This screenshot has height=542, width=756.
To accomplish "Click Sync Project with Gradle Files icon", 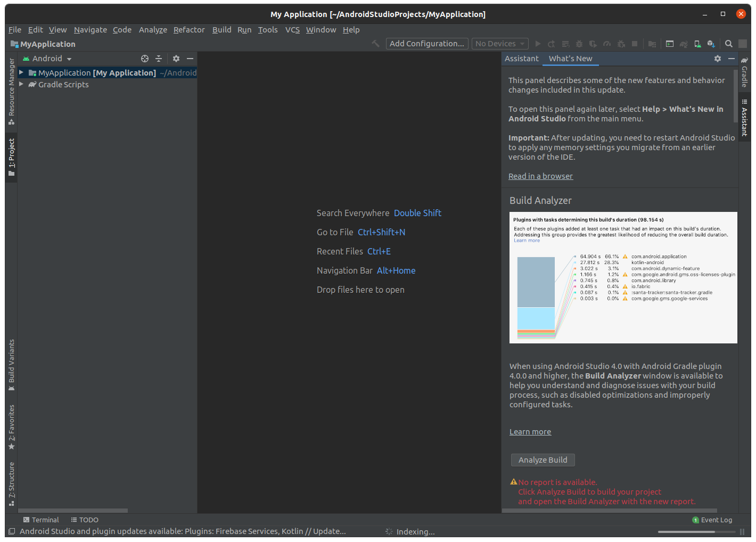I will tap(684, 44).
